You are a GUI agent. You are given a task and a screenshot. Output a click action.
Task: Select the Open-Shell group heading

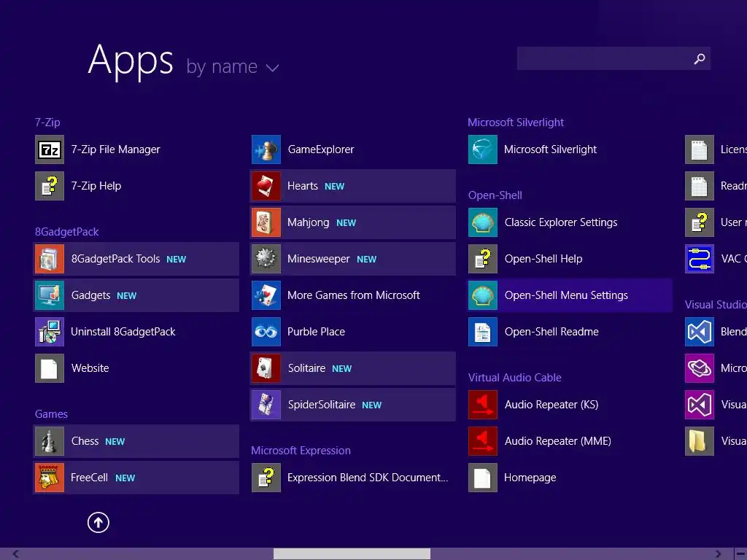click(495, 195)
